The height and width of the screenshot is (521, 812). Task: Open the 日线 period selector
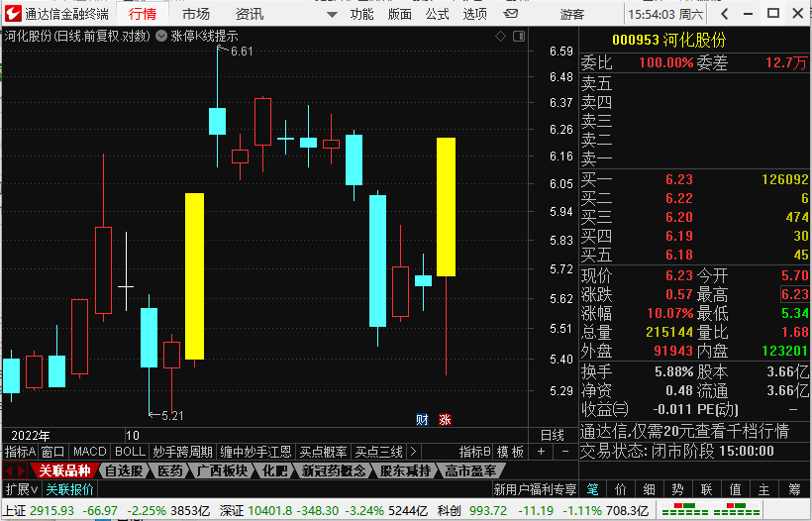pyautogui.click(x=552, y=435)
